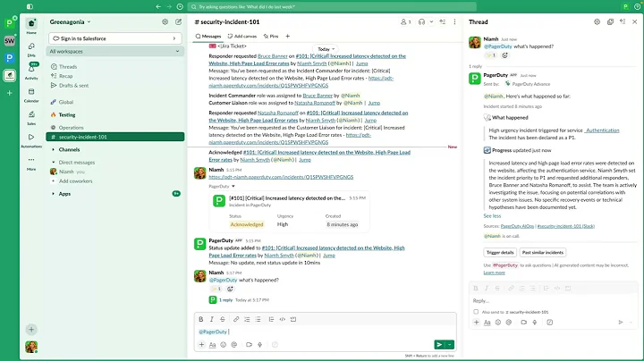Open the Today date dropdown
Viewport: 644px width, 361px height.
pyautogui.click(x=326, y=49)
